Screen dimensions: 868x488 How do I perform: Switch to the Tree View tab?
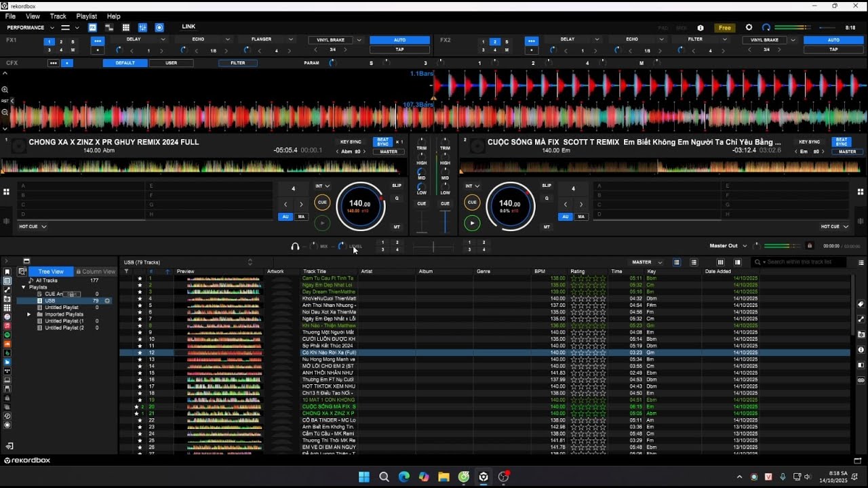pyautogui.click(x=51, y=272)
